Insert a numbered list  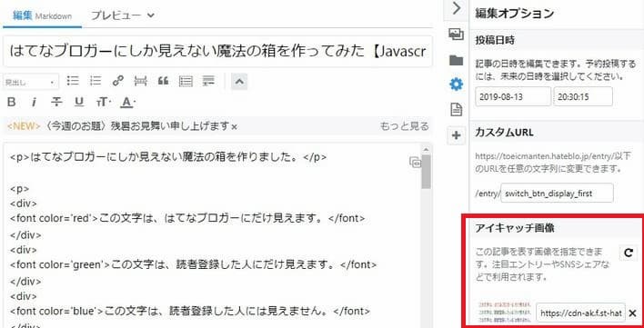tap(96, 81)
